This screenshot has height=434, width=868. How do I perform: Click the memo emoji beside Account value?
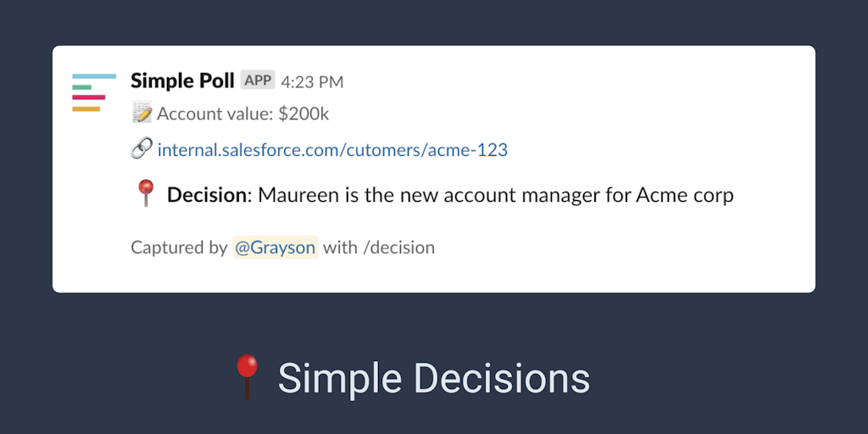142,114
